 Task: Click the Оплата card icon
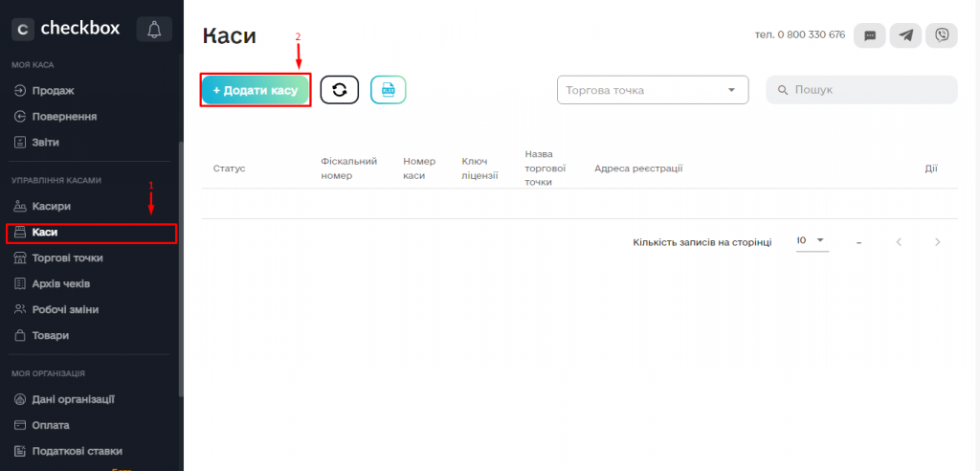point(20,425)
